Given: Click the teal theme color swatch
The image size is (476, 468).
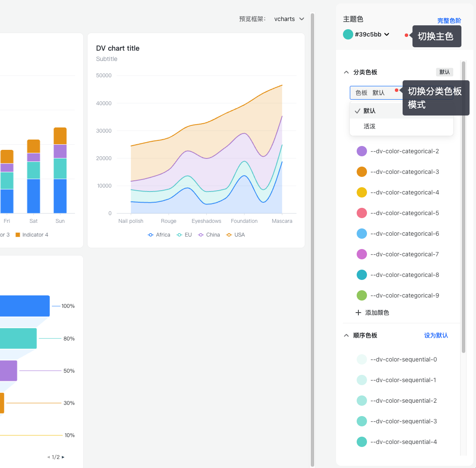Looking at the screenshot, I should click(348, 34).
